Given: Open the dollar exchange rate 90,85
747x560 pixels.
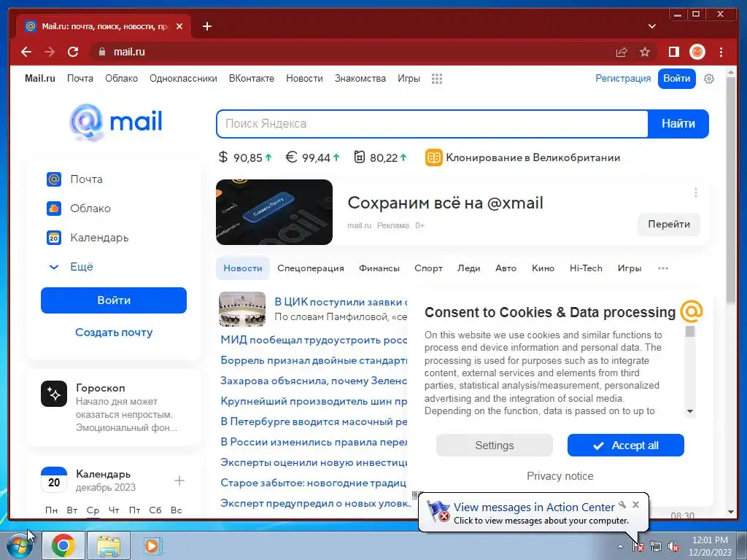Looking at the screenshot, I should pyautogui.click(x=245, y=157).
